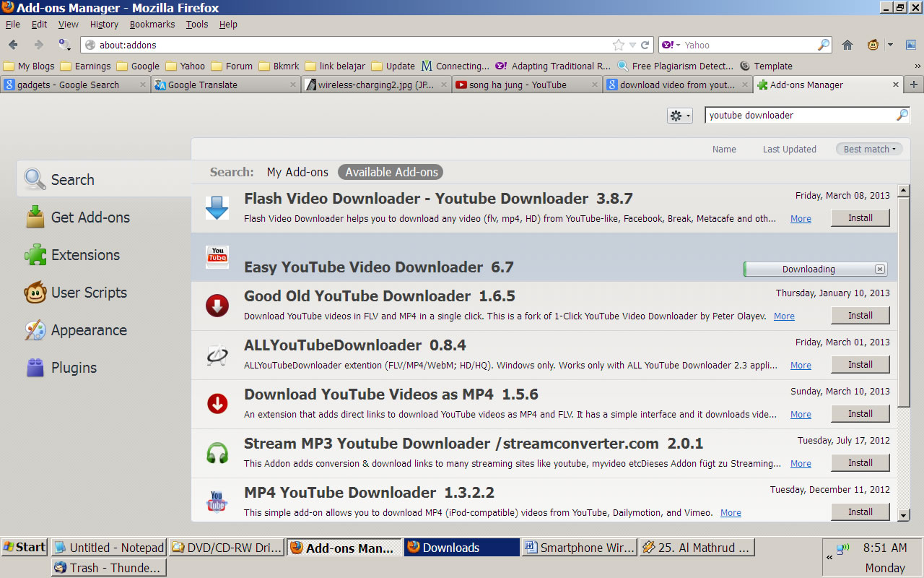The height and width of the screenshot is (578, 924).
Task: Open the gear tools dropdown for add-ons
Action: pos(680,116)
